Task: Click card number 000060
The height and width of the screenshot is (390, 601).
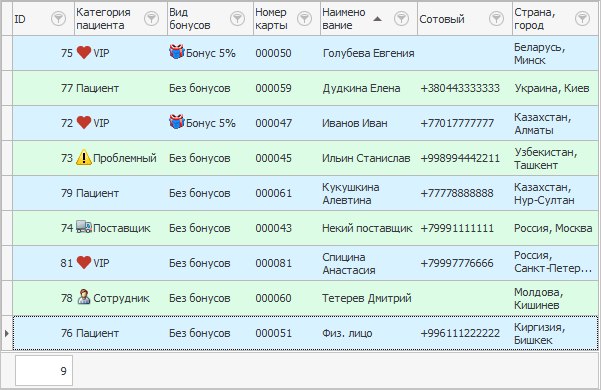Action: (273, 298)
